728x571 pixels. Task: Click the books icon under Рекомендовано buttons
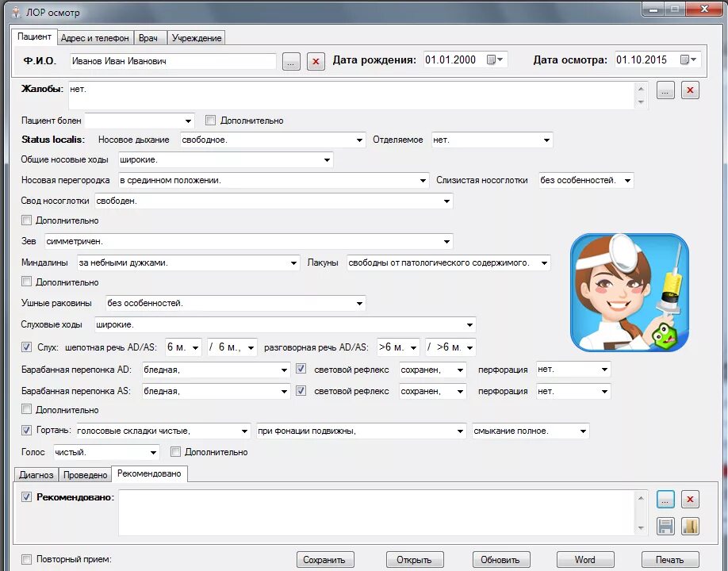click(690, 526)
